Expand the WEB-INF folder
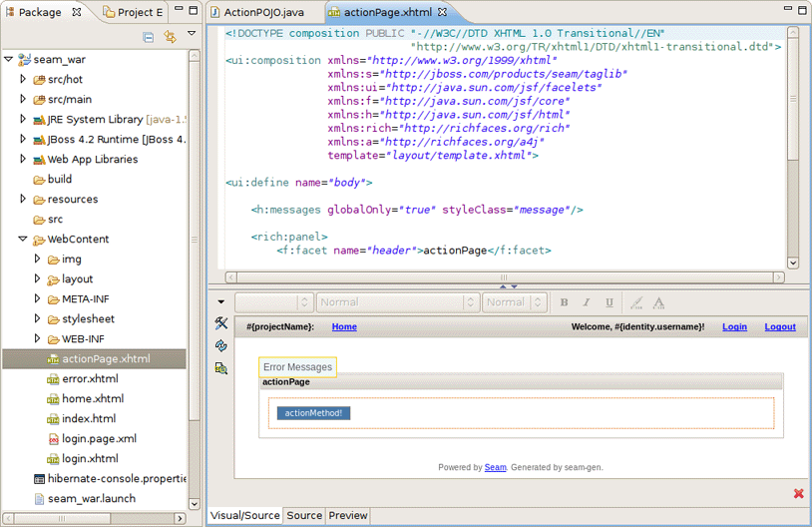This screenshot has width=812, height=527. [x=38, y=338]
